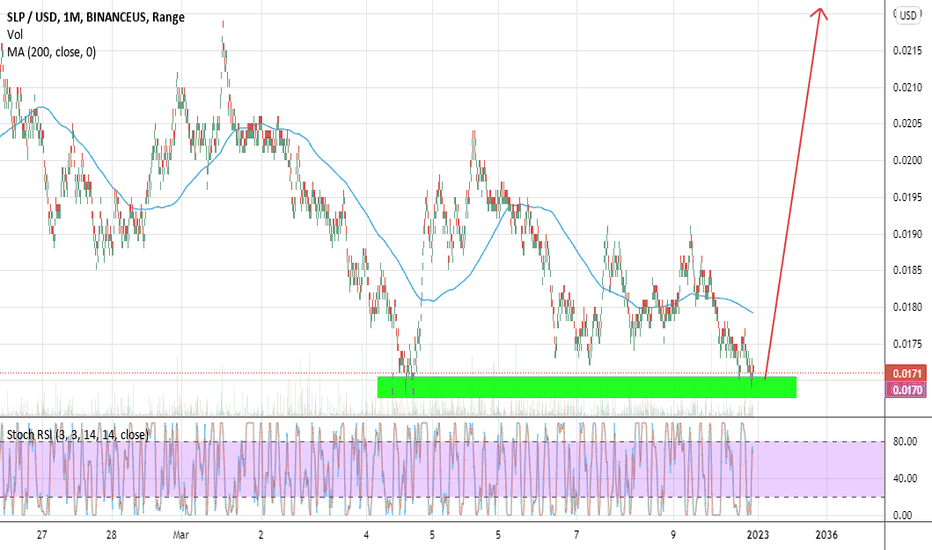Click the USD currency button

pyautogui.click(x=908, y=15)
